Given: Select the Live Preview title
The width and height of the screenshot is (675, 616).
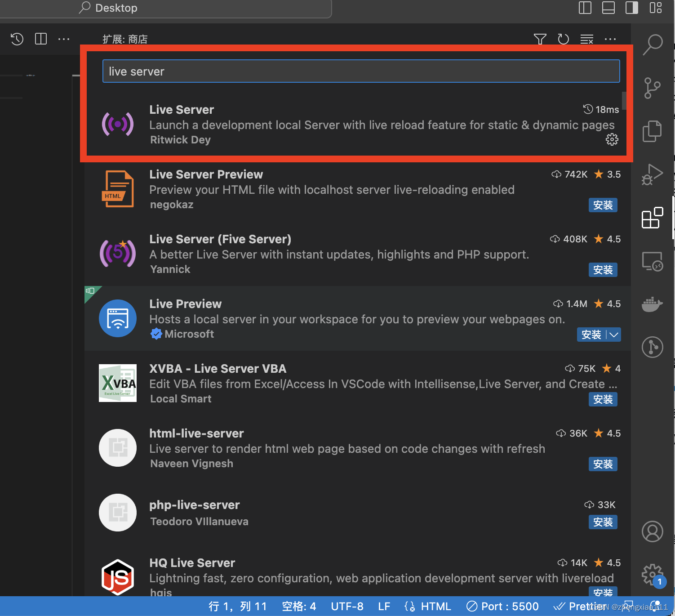Looking at the screenshot, I should (x=186, y=304).
